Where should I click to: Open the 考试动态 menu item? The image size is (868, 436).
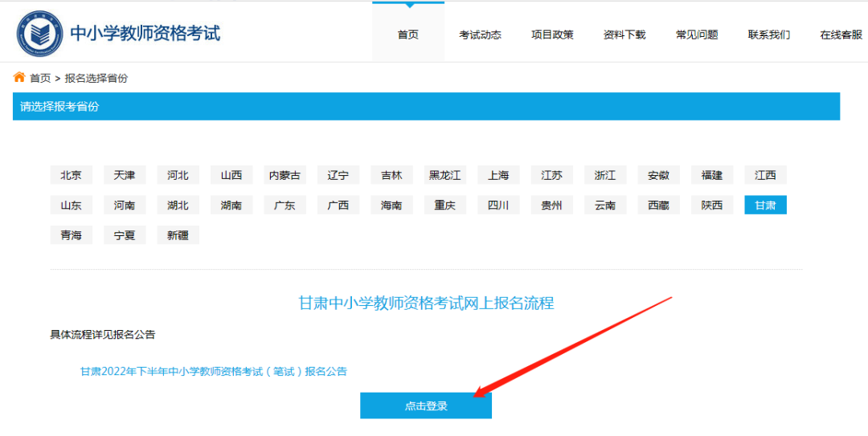click(480, 35)
